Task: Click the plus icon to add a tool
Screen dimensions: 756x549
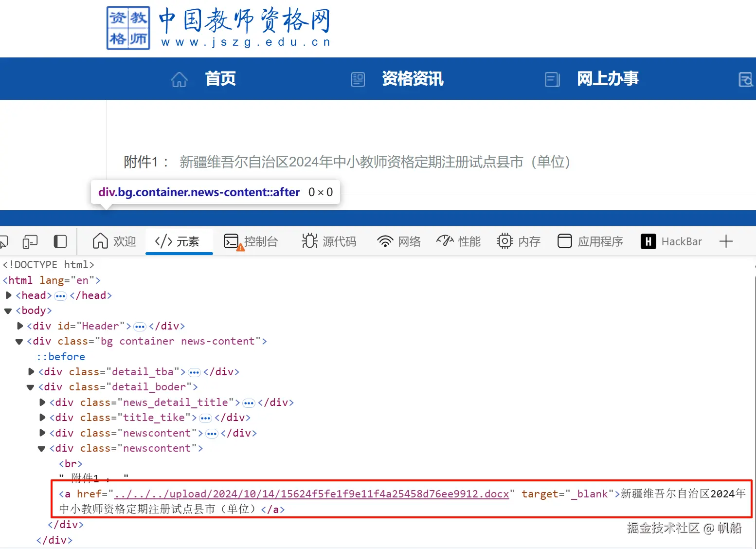Action: pyautogui.click(x=726, y=241)
